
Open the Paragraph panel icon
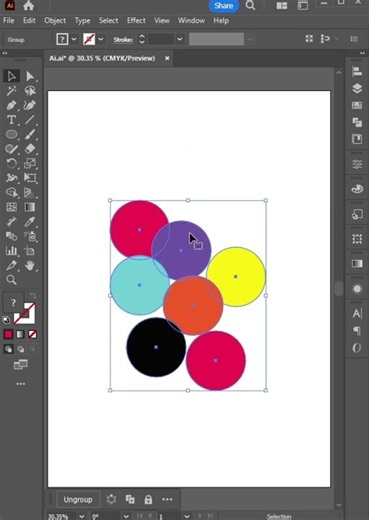click(357, 331)
